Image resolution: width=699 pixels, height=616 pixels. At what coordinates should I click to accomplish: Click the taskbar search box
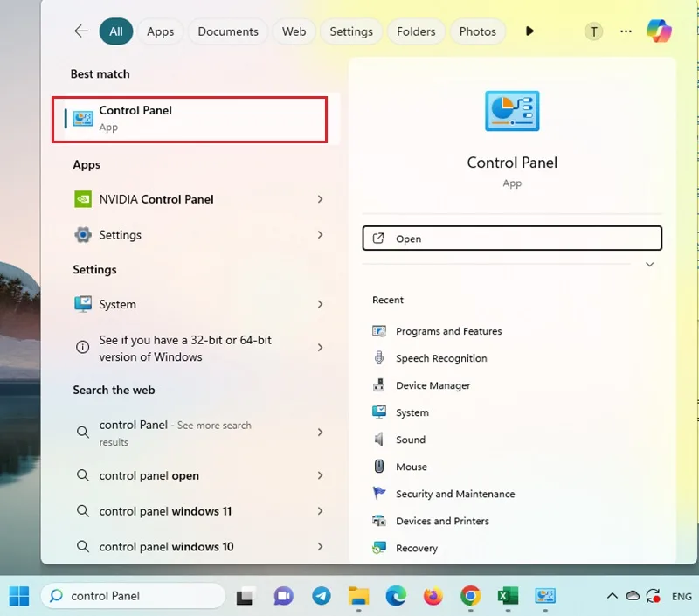click(x=133, y=596)
